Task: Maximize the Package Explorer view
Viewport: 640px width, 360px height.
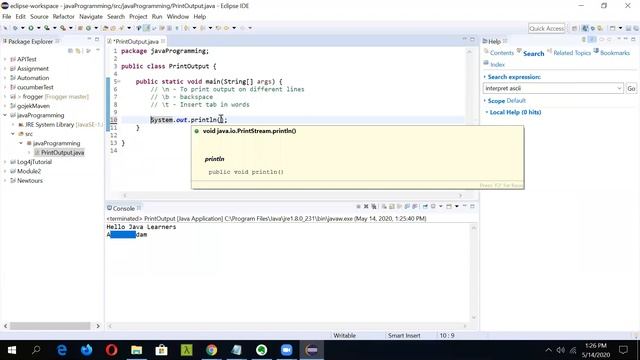Action: click(x=97, y=39)
